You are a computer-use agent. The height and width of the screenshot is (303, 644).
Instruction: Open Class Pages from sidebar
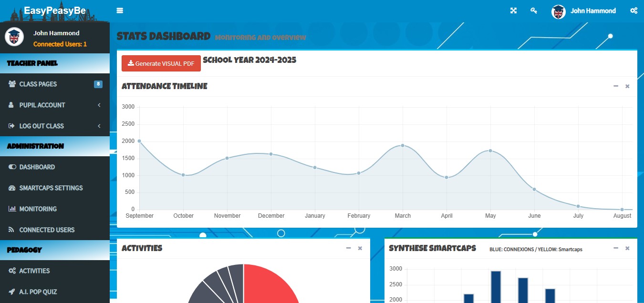click(38, 84)
